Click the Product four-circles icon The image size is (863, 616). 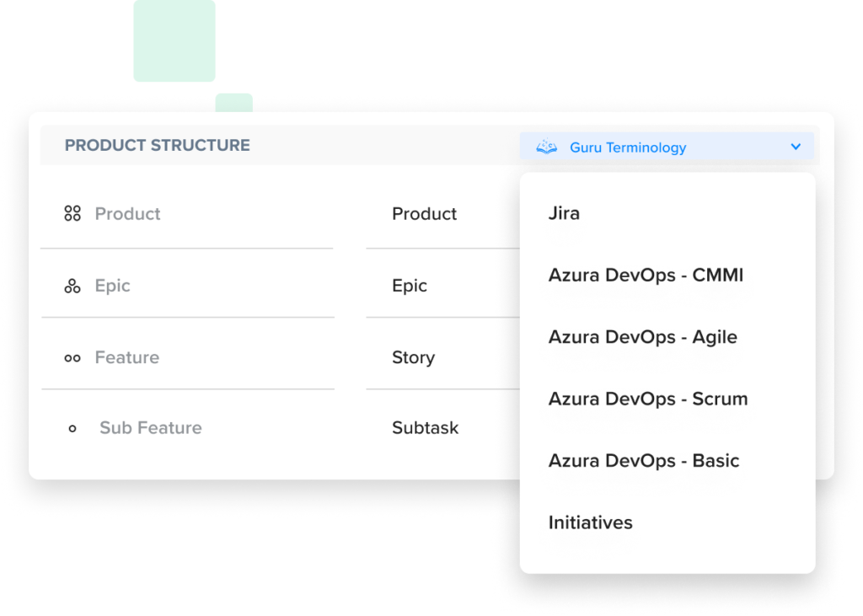pyautogui.click(x=72, y=214)
